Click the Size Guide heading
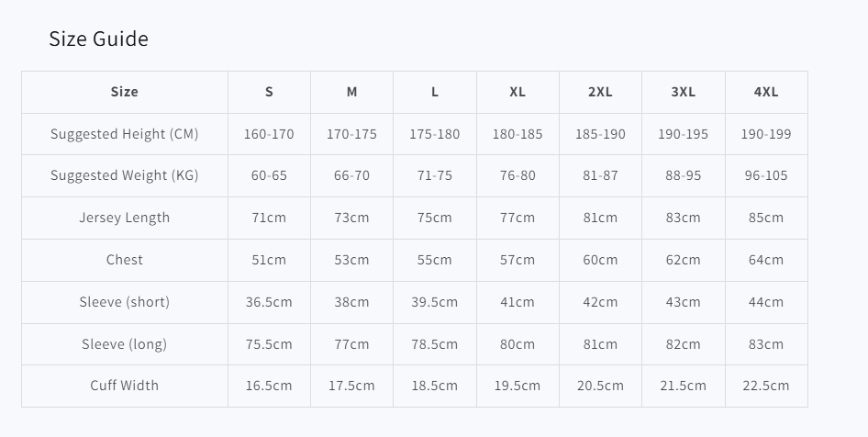Screen dimensions: 868x437 98,39
